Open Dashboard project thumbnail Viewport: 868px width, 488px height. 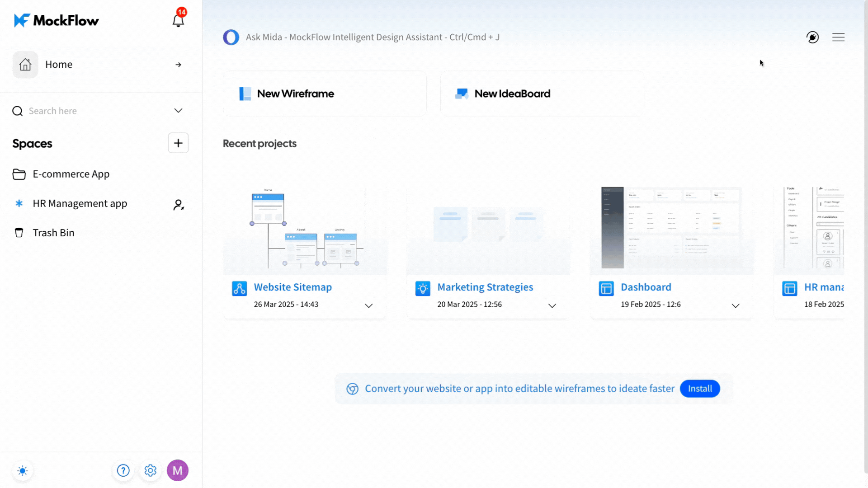(672, 228)
